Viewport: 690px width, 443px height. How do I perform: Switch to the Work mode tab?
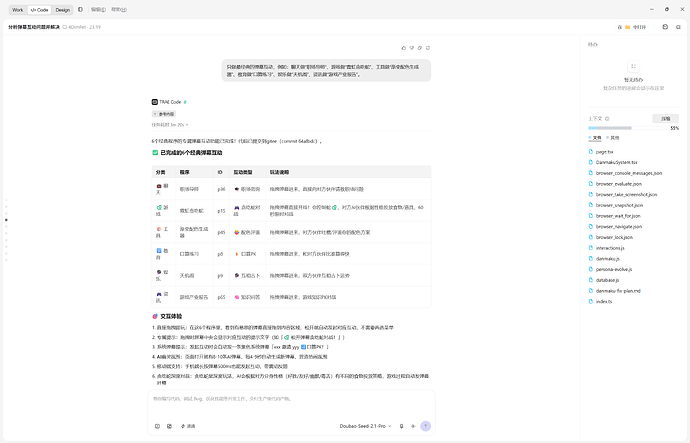pos(18,10)
